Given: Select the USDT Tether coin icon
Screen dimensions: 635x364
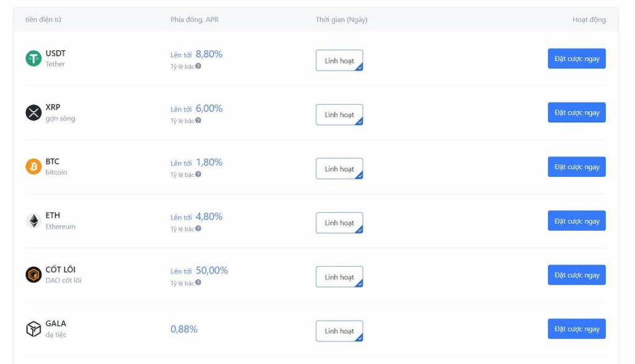Looking at the screenshot, I should (35, 58).
